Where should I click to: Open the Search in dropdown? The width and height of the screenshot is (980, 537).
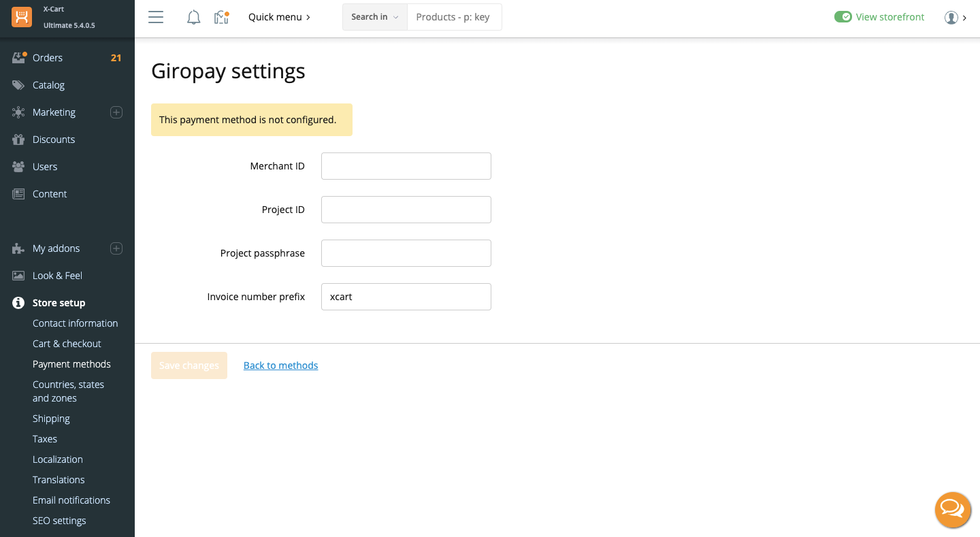(x=374, y=17)
